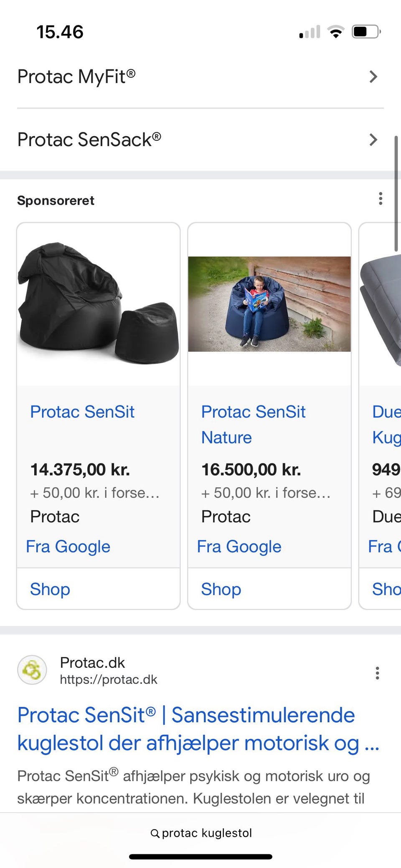Viewport: 401px width, 868px height.
Task: Tap the Protac.dk site favicon
Action: [x=32, y=670]
